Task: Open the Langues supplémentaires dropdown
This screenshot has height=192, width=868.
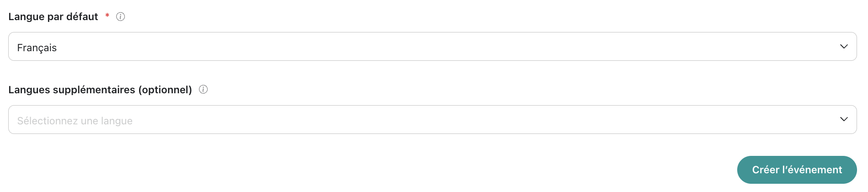Action: pyautogui.click(x=432, y=120)
